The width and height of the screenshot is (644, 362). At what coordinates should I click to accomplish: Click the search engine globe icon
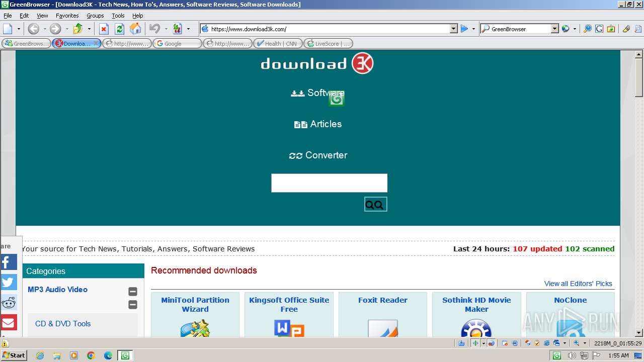566,29
